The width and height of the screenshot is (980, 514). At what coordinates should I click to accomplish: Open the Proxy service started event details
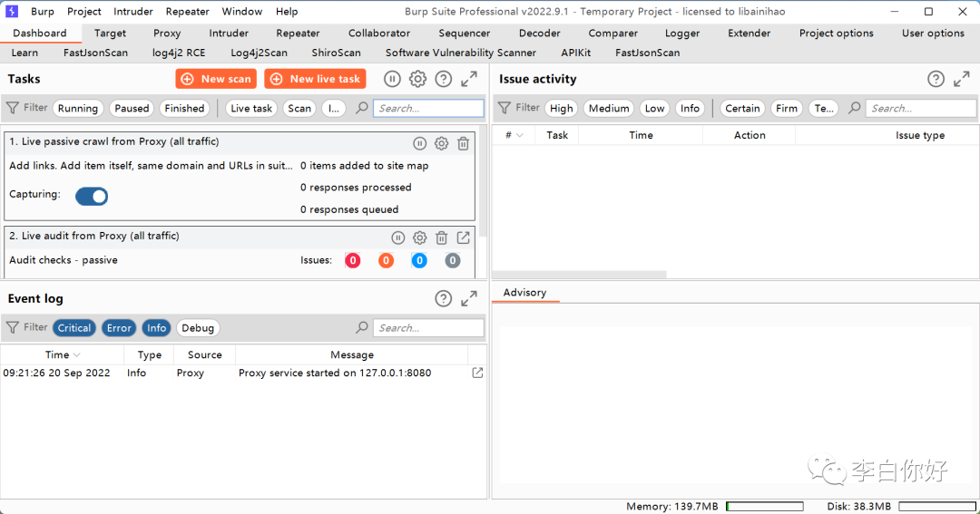click(x=477, y=373)
